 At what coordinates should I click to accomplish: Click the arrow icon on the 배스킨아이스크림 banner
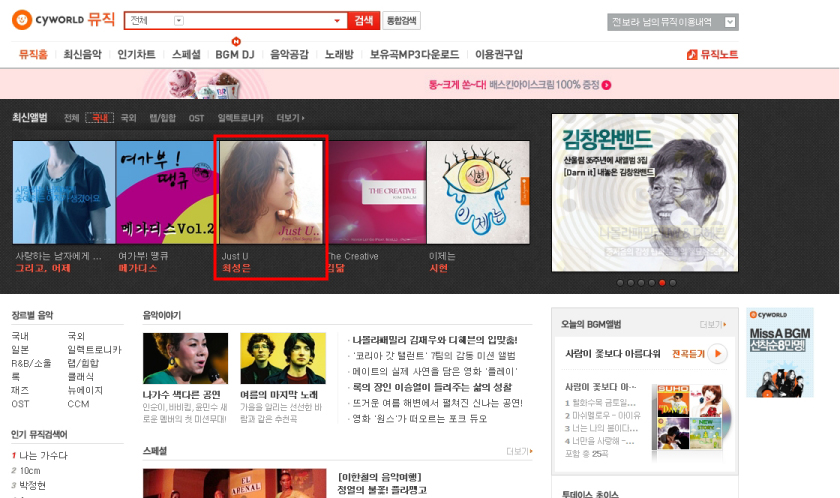tap(606, 85)
